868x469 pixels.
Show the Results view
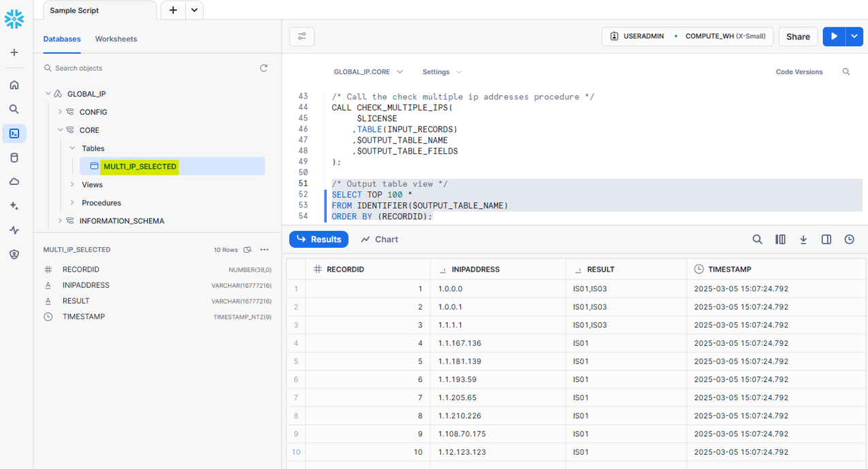pyautogui.click(x=319, y=240)
